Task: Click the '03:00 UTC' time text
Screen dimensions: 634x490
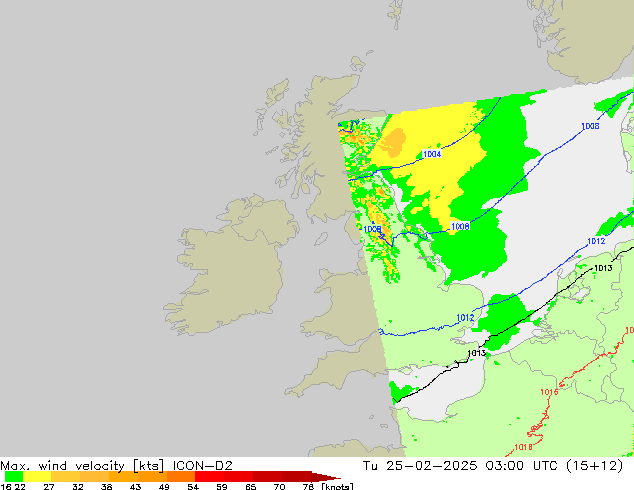Action: 524,466
